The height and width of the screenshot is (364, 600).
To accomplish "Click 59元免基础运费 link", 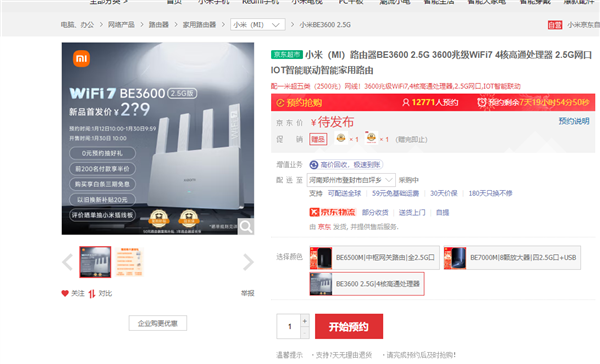I will [395, 193].
